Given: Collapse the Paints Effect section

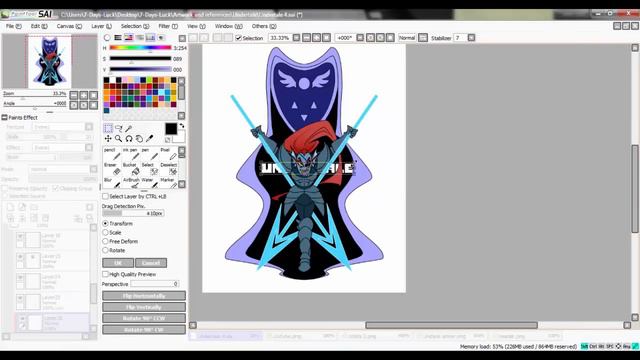Looking at the screenshot, I should (x=4, y=118).
